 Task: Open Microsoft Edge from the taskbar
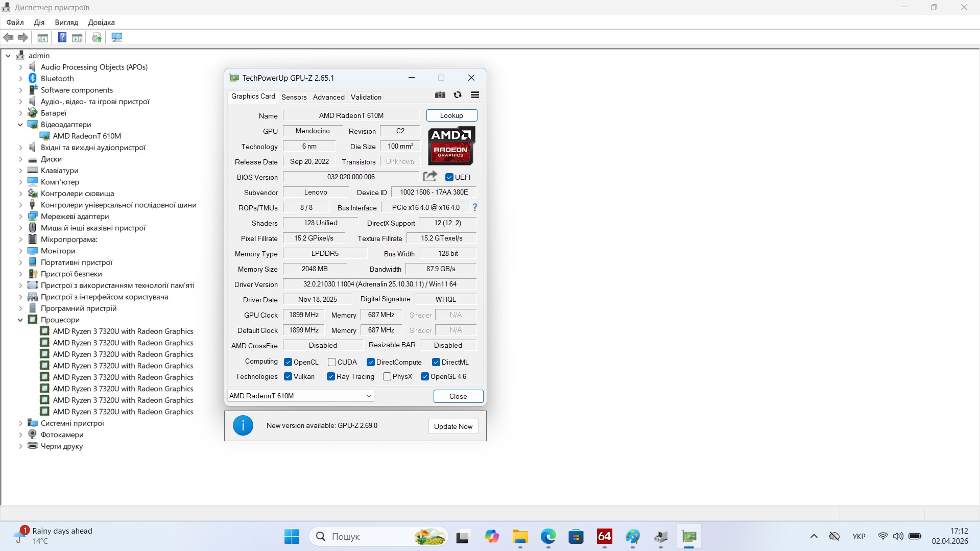[x=548, y=537]
